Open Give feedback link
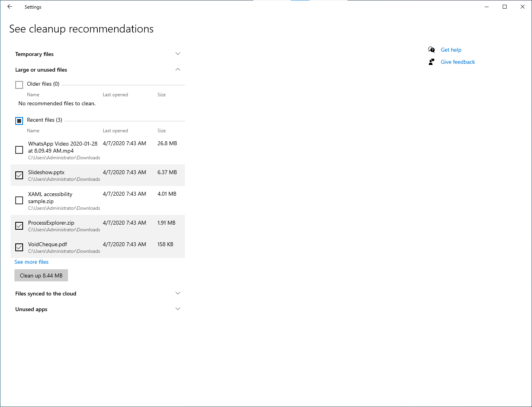 point(457,62)
